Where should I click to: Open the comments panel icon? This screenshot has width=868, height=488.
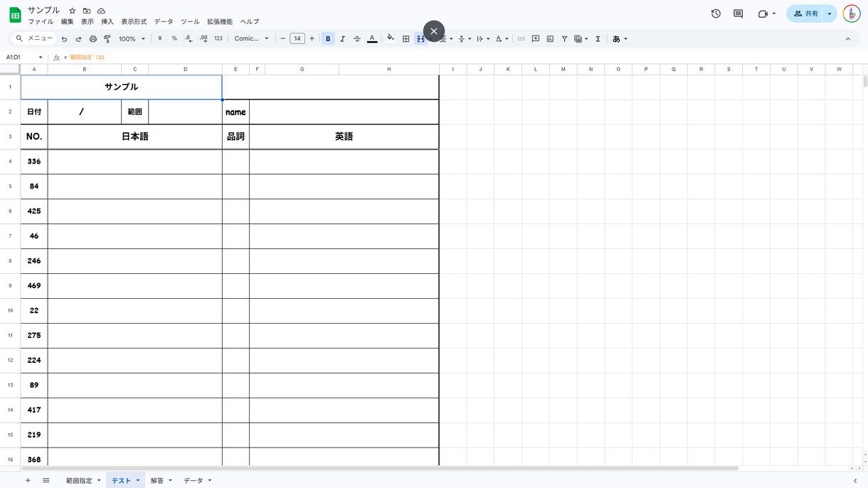point(738,14)
